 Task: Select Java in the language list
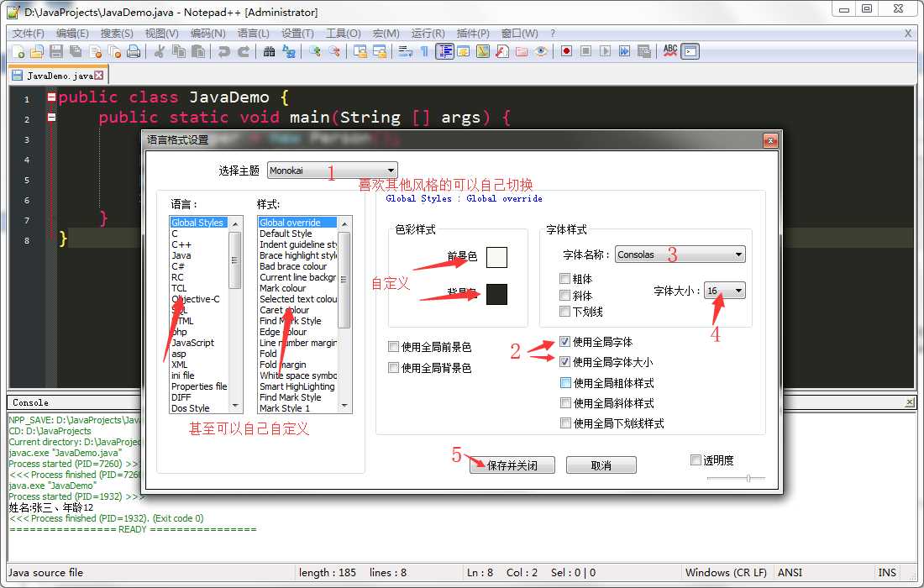[181, 255]
